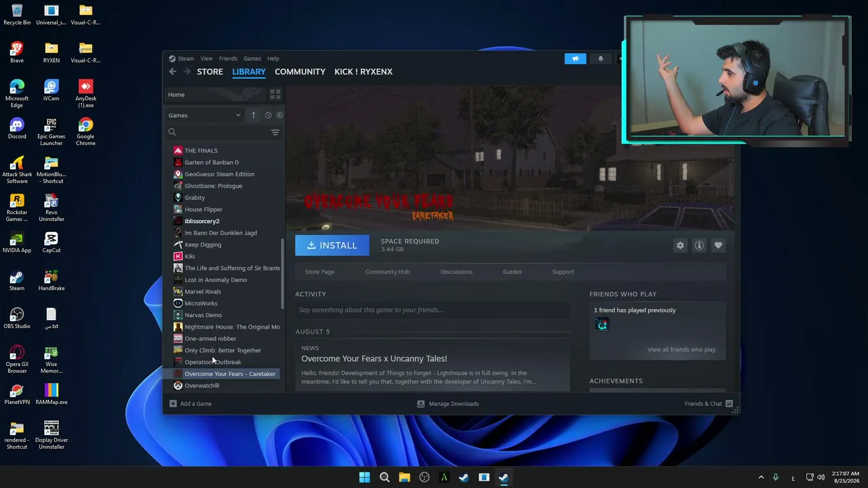Open the game's Store Page link
Image resolution: width=868 pixels, height=488 pixels.
(x=319, y=272)
